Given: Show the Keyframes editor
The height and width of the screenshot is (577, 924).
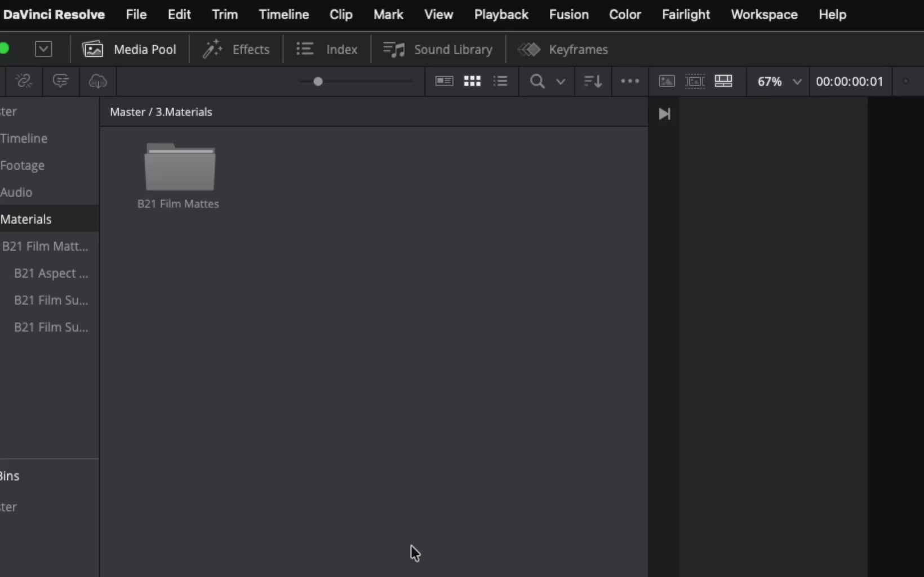Looking at the screenshot, I should 563,50.
